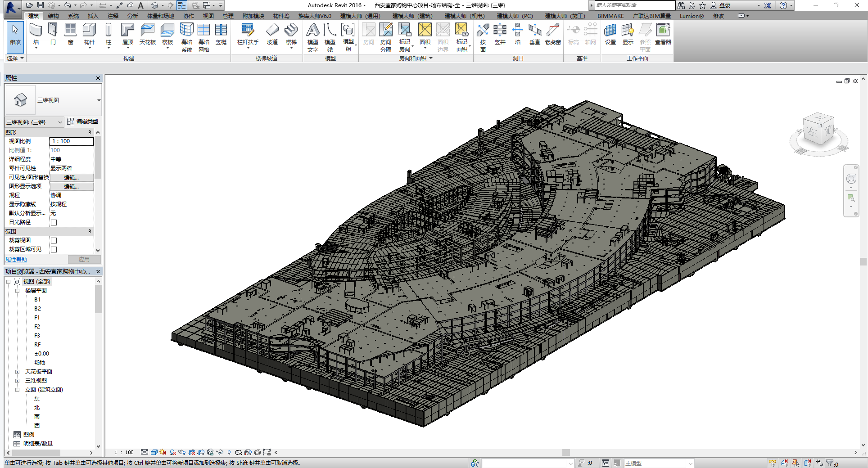Click 编辑 button for 可见性/图形替换
The width and height of the screenshot is (868, 468).
tap(72, 177)
